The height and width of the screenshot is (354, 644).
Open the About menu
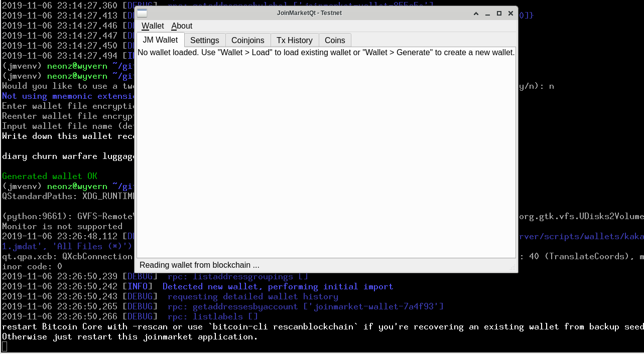pos(182,26)
